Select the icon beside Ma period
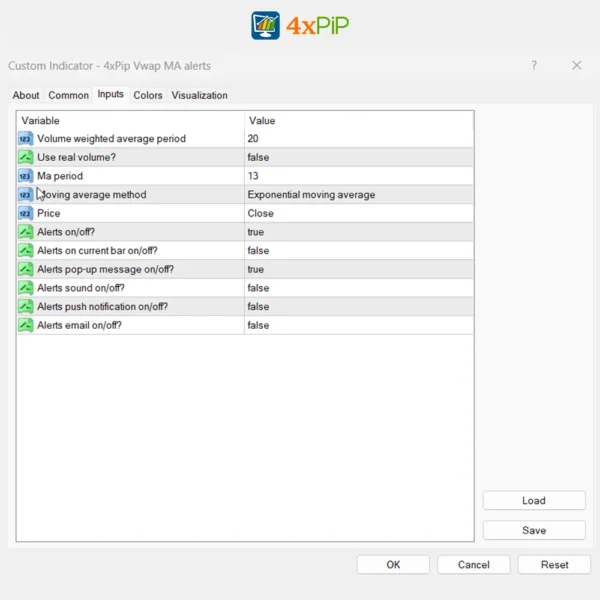 (x=25, y=176)
